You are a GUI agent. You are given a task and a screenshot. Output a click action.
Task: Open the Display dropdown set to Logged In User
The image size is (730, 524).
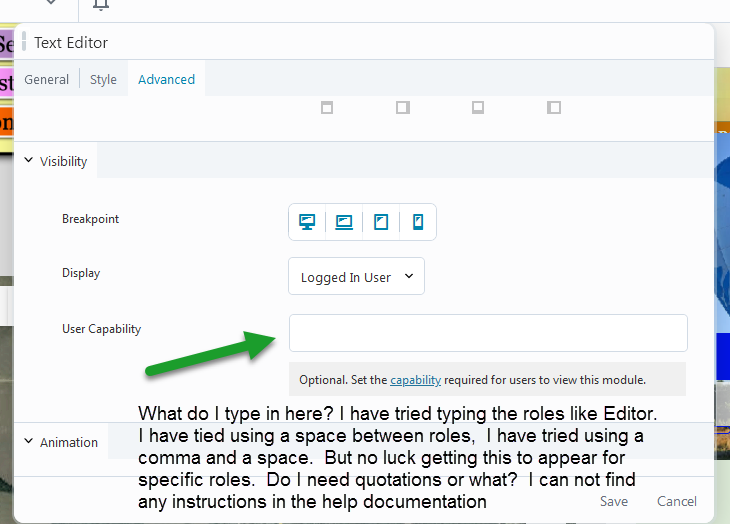(x=356, y=277)
